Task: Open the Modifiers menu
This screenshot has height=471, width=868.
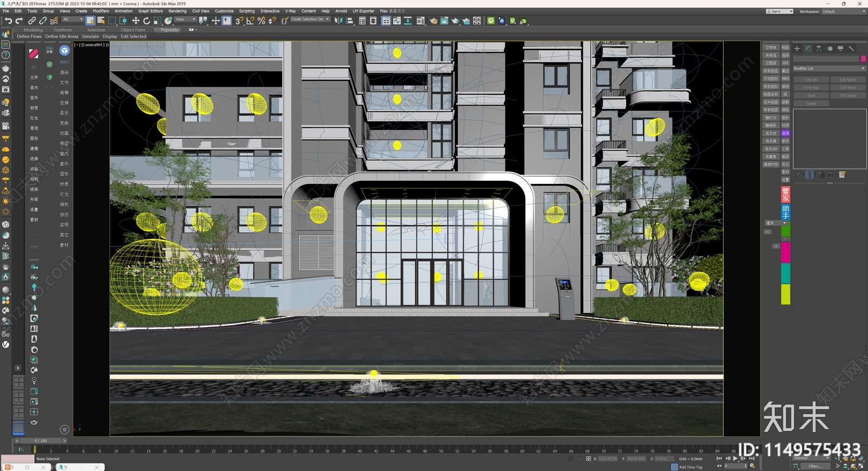Action: point(101,11)
